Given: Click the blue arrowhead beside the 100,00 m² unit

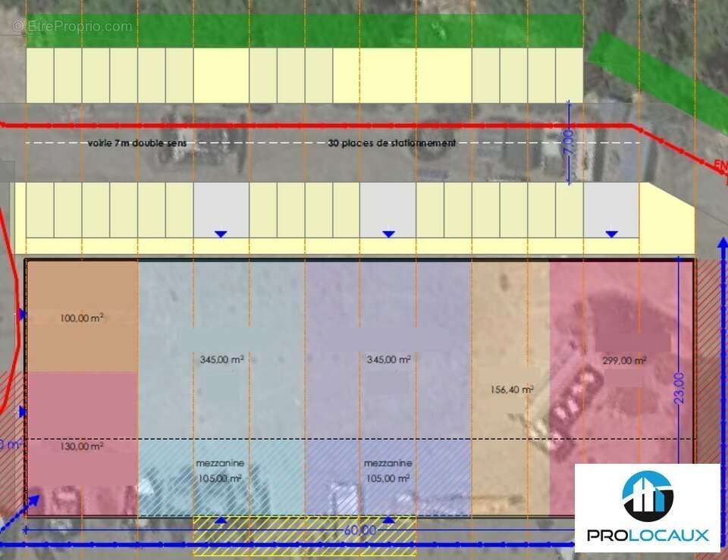Looking at the screenshot, I should [x=23, y=314].
